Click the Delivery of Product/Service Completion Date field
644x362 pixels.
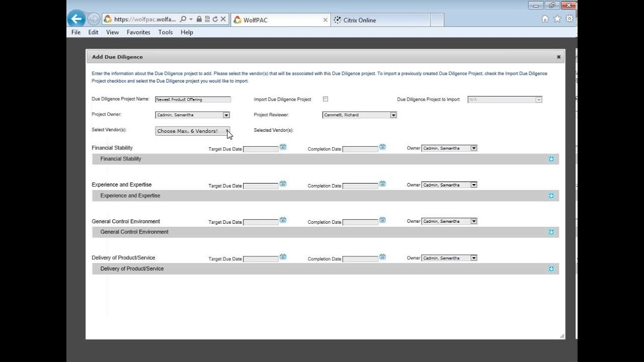click(360, 259)
